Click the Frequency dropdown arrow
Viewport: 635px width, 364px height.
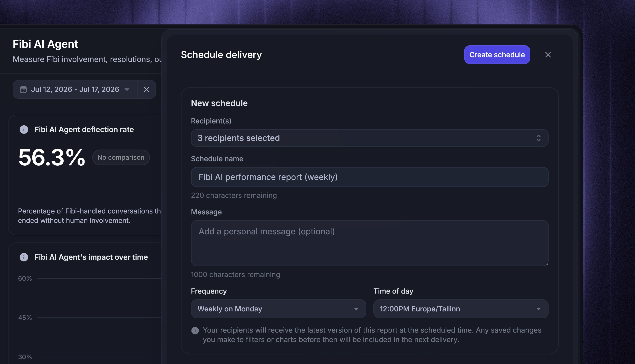tap(356, 309)
